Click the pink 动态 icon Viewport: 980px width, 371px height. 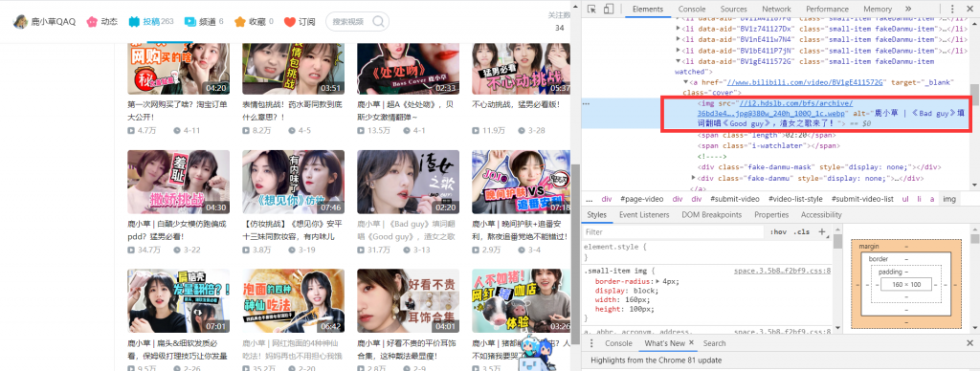92,22
